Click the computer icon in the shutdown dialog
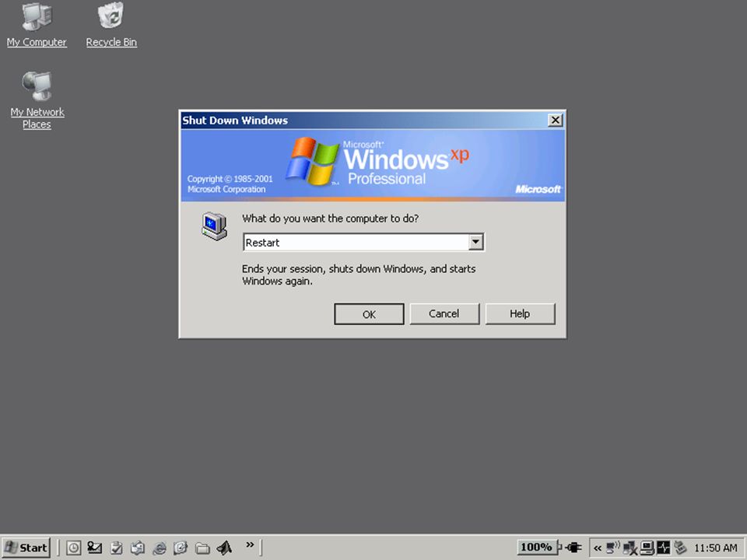Screen dimensions: 747x560 pos(214,226)
